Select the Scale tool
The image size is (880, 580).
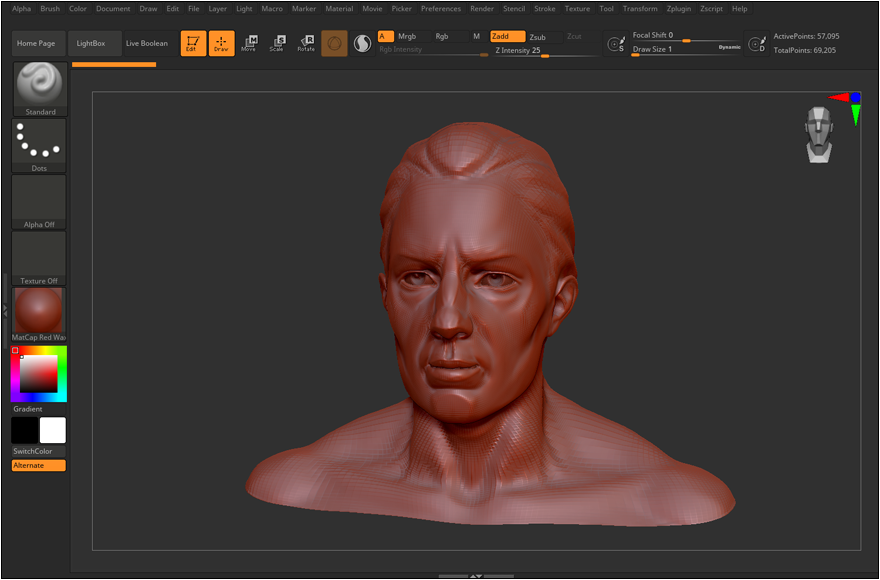click(277, 43)
